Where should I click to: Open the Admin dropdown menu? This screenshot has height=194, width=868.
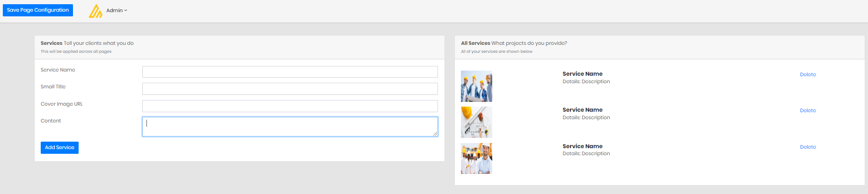[117, 10]
